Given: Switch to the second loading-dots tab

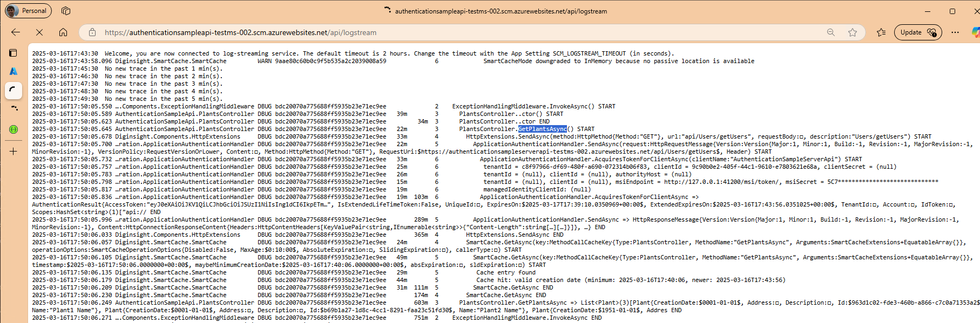Looking at the screenshot, I should tap(13, 108).
